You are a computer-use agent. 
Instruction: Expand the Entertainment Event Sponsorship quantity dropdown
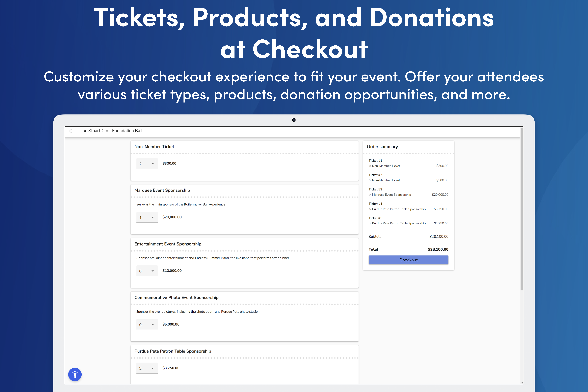pos(147,271)
